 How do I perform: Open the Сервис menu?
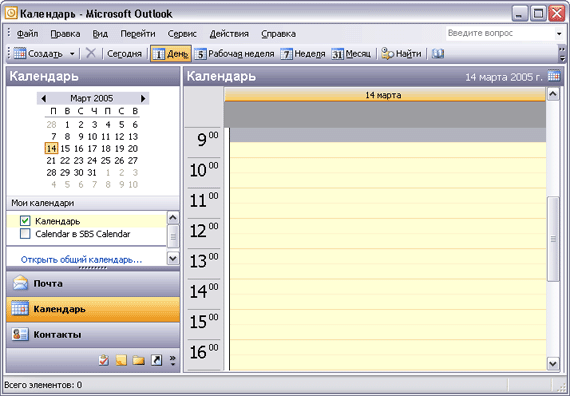pyautogui.click(x=182, y=34)
